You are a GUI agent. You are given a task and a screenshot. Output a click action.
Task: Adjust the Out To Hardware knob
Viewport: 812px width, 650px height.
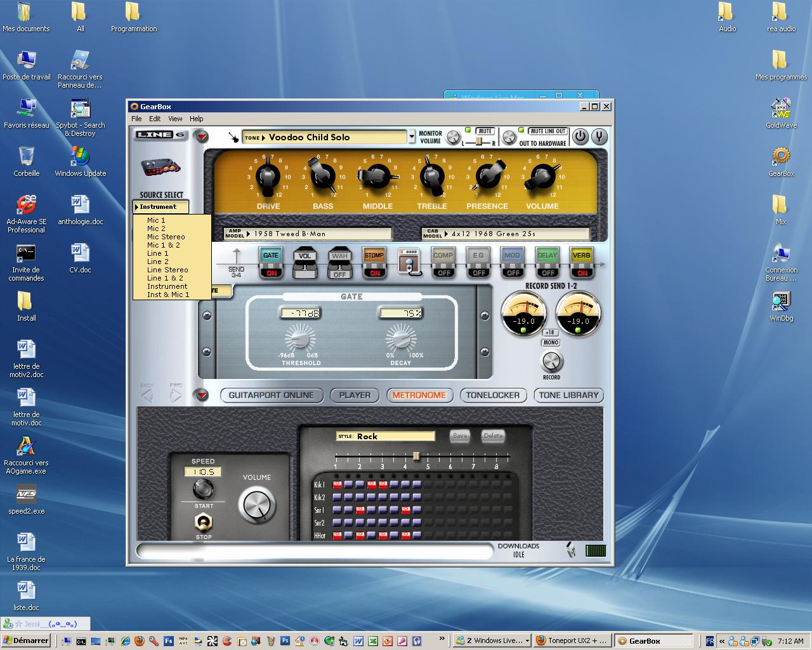coord(509,137)
